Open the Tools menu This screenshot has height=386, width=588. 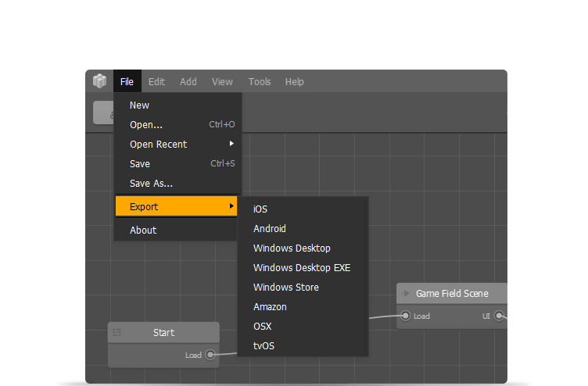point(260,81)
